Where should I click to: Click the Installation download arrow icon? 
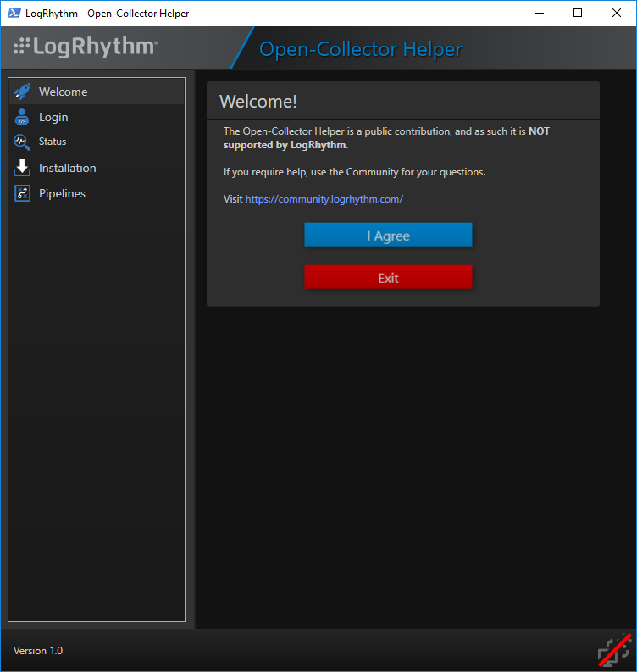click(22, 168)
